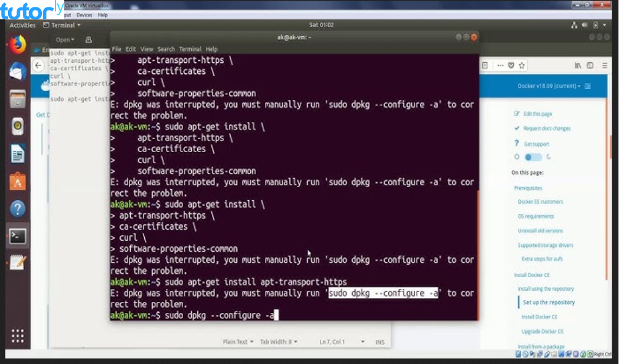The height and width of the screenshot is (364, 619).
Task: Open terminal Search menu
Action: tap(166, 49)
